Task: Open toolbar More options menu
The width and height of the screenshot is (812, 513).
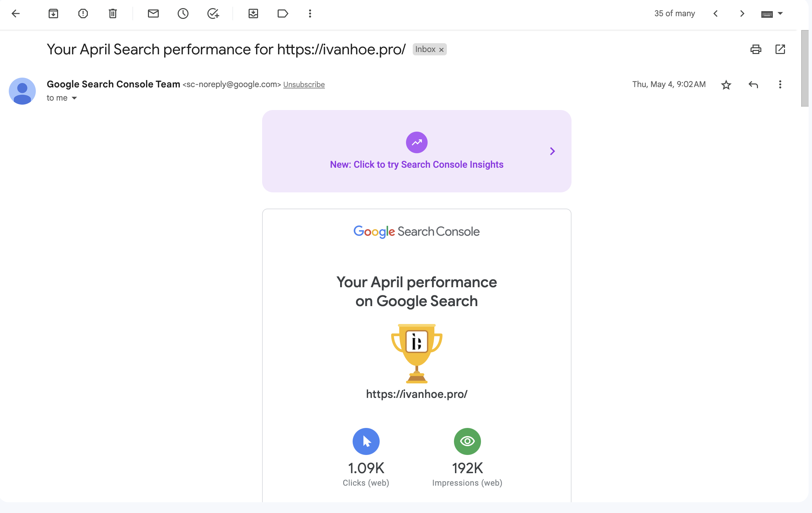Action: (x=310, y=13)
